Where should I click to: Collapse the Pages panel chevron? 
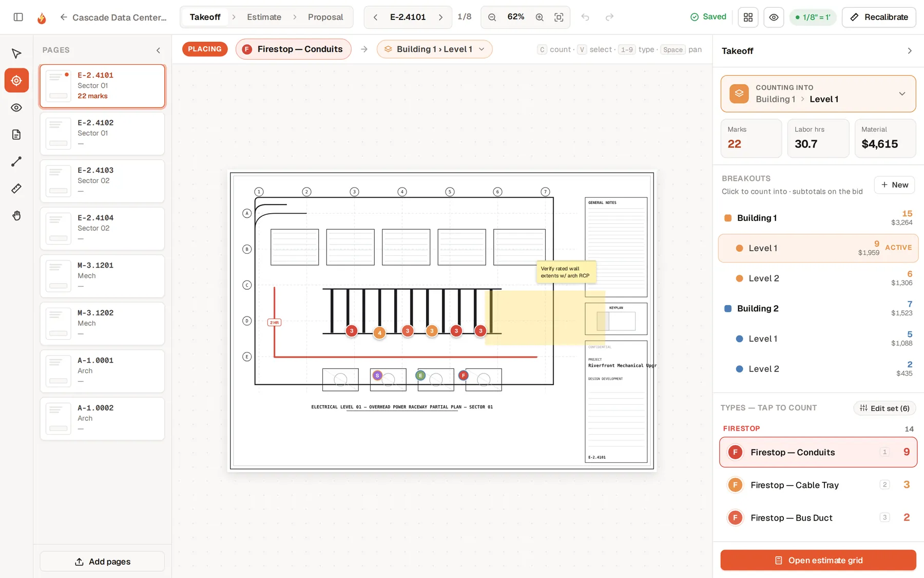(x=158, y=50)
